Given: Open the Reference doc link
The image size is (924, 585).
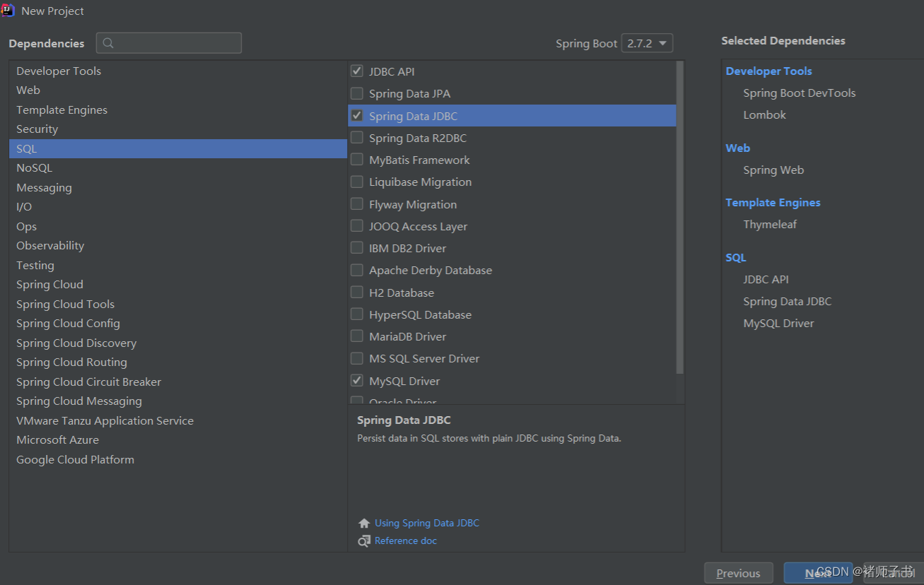Looking at the screenshot, I should (406, 541).
